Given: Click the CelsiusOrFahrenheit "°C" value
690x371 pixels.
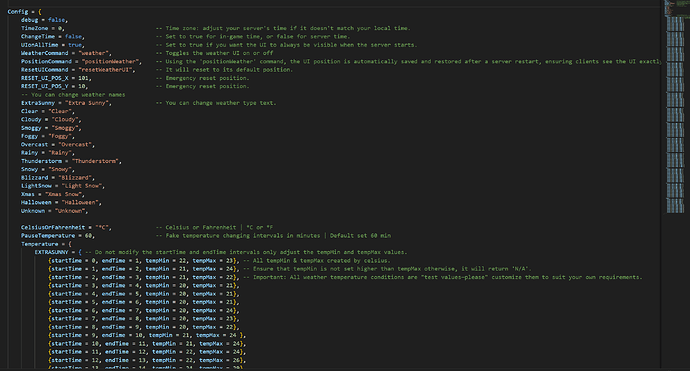Looking at the screenshot, I should click(x=102, y=228).
